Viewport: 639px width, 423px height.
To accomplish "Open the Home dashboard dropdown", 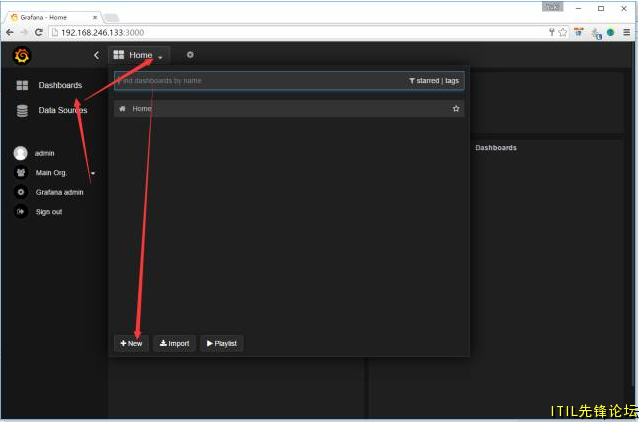I will click(139, 55).
